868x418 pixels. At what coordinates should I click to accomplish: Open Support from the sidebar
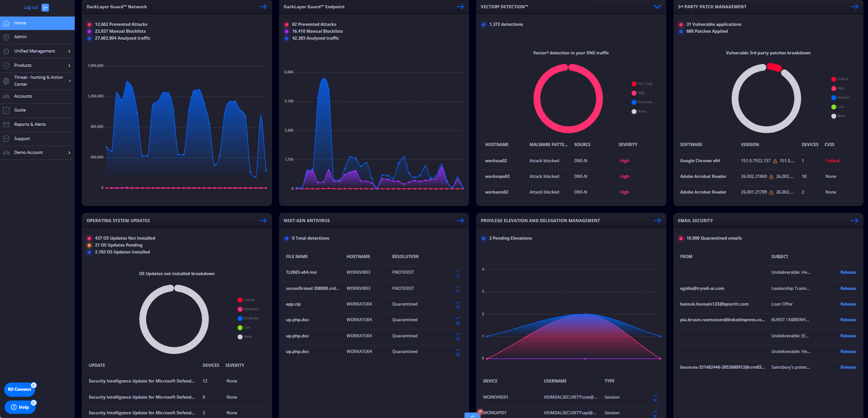coord(37,139)
